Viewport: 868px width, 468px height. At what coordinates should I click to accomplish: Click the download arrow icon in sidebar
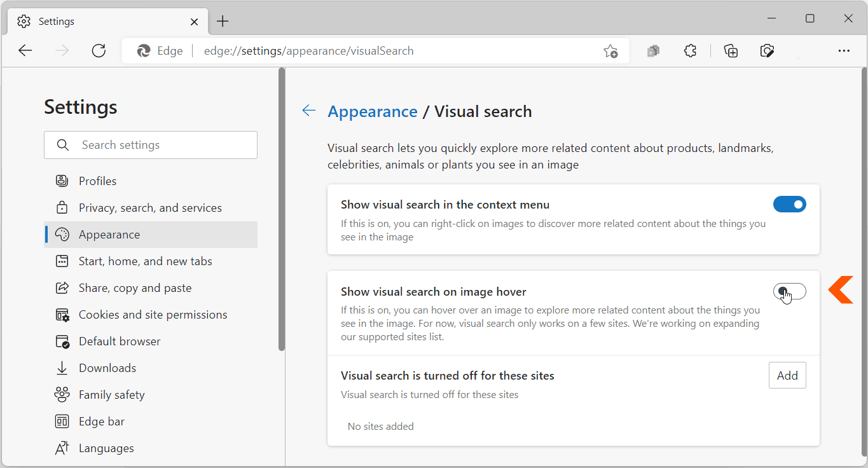pyautogui.click(x=62, y=368)
